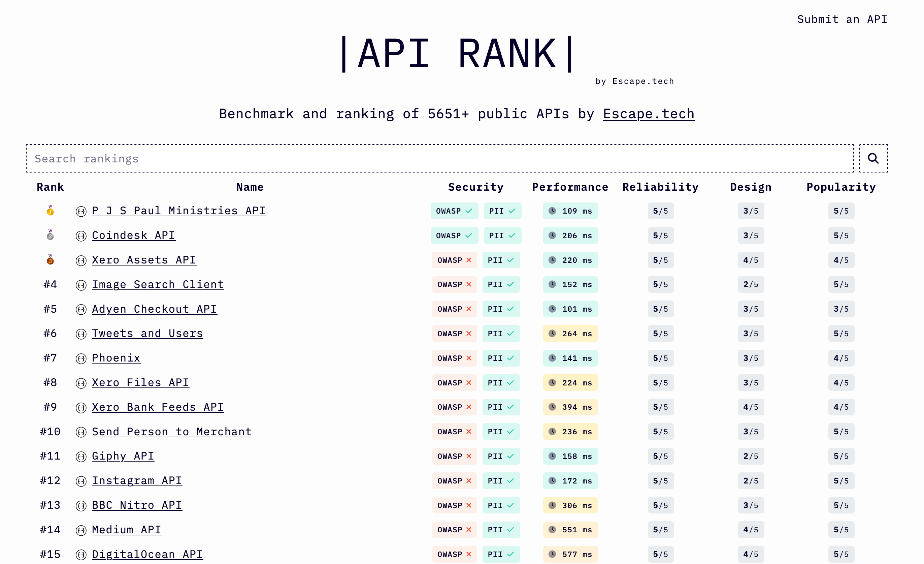The height and width of the screenshot is (564, 924).
Task: Click the clock icon on the 109 ms badge
Action: pyautogui.click(x=552, y=211)
